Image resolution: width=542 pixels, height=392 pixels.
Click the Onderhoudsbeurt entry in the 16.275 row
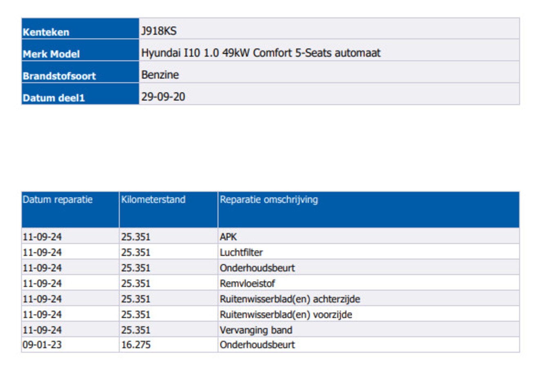tap(257, 345)
